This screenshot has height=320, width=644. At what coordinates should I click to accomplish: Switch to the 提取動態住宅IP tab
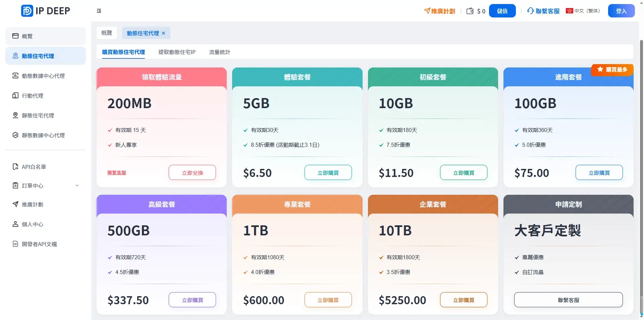(177, 52)
